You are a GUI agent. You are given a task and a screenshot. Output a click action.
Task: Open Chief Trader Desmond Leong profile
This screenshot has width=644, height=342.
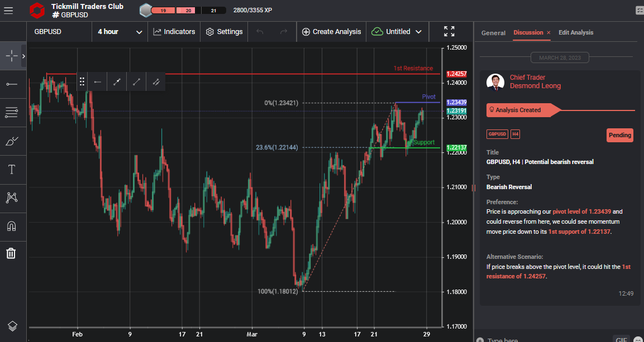(x=535, y=81)
